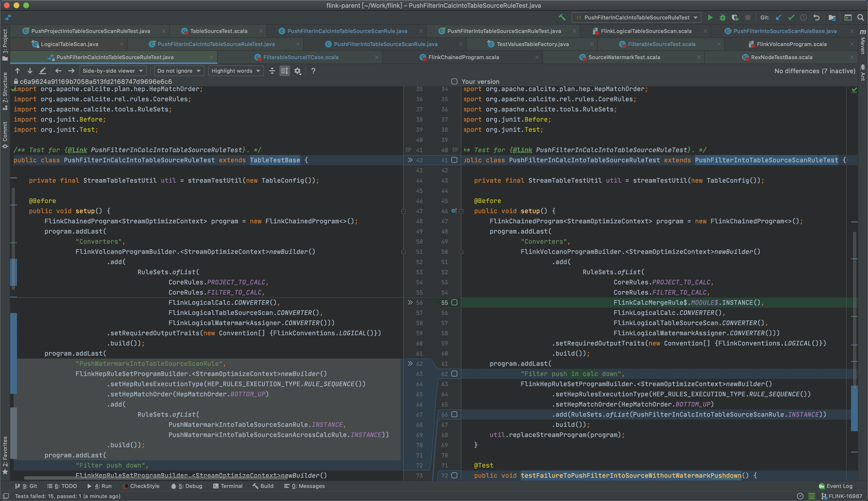Commit changes with the Git checkmark icon

click(x=791, y=17)
